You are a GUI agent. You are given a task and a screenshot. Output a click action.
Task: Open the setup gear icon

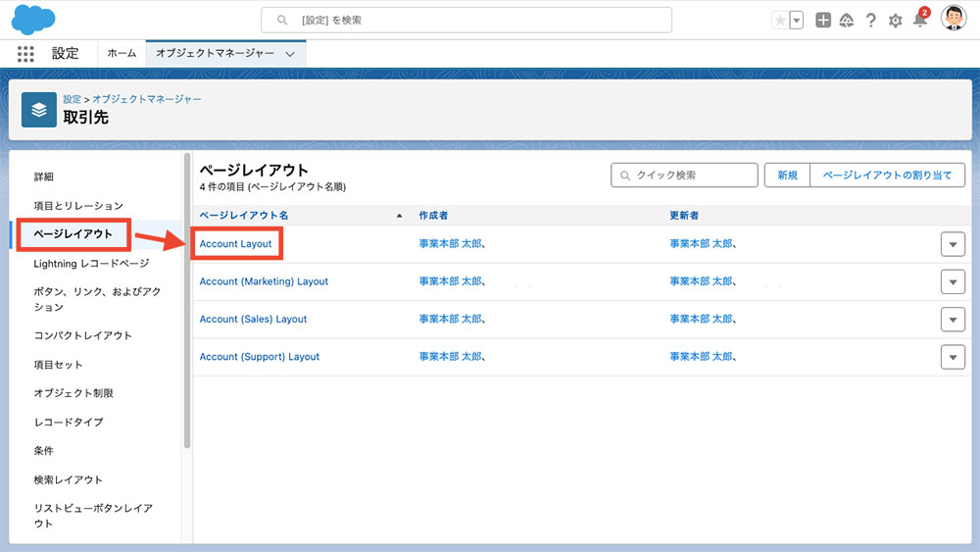(895, 21)
